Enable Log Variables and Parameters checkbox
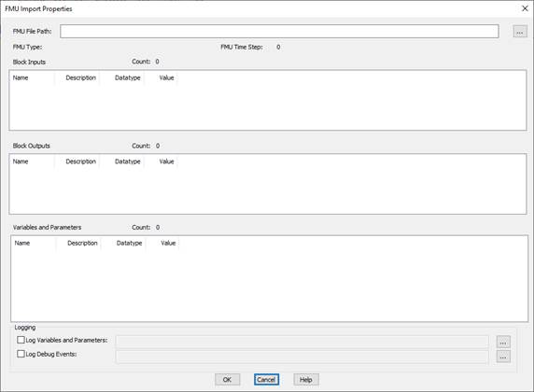 [21, 340]
